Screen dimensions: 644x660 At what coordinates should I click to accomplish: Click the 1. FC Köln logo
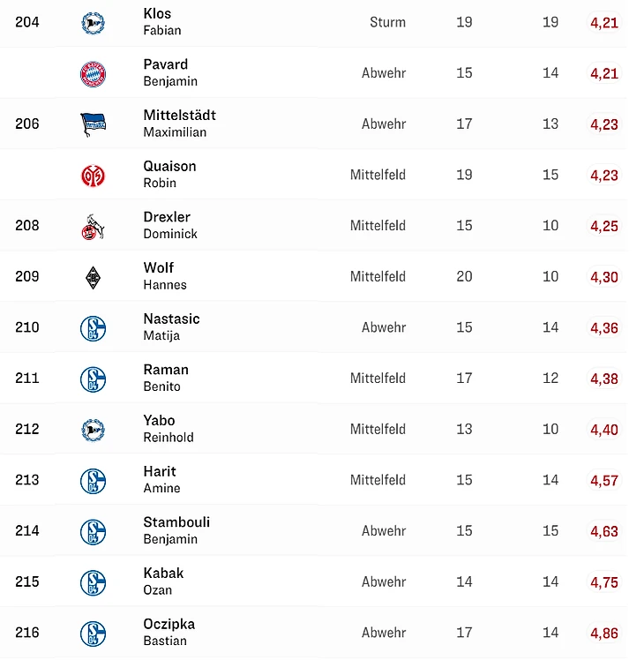tap(93, 227)
